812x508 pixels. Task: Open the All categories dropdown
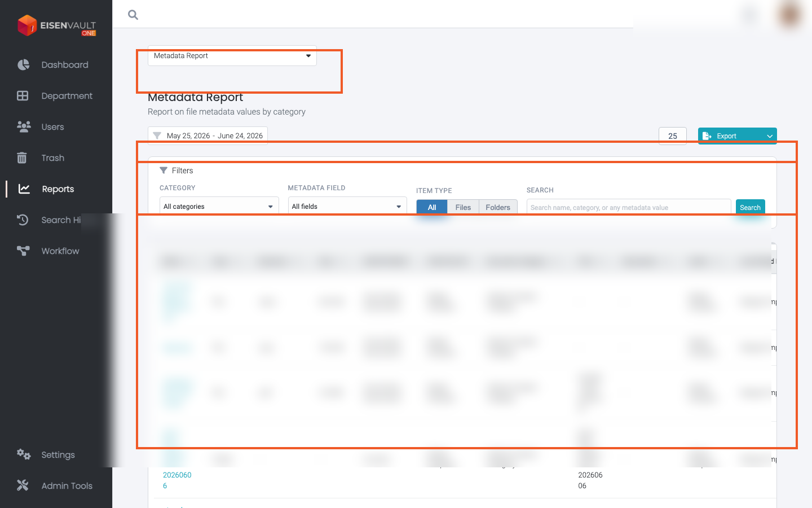(x=219, y=207)
